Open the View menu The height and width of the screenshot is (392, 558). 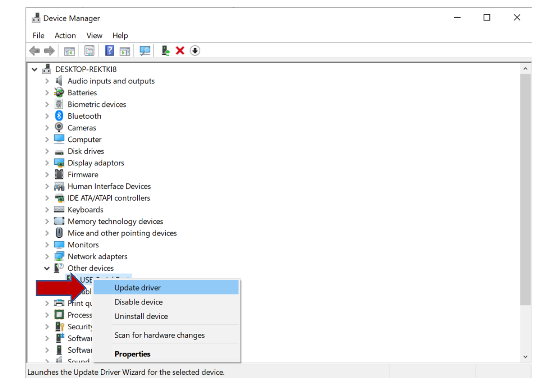click(x=94, y=36)
